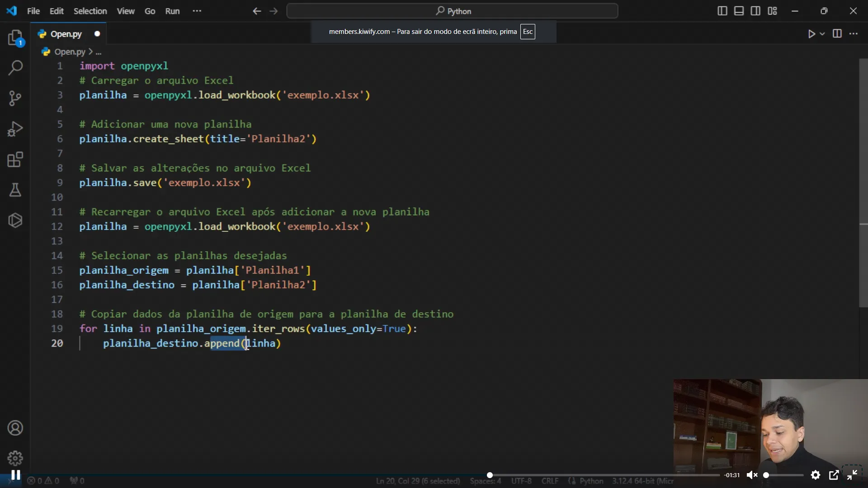Click Python language mode in status bar
Image resolution: width=868 pixels, height=488 pixels.
591,481
